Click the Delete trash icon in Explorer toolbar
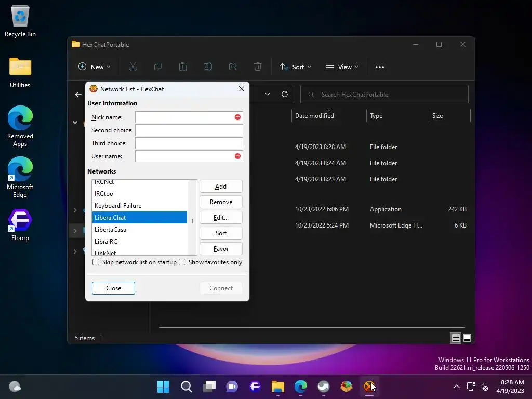This screenshot has width=532, height=399. (x=258, y=67)
